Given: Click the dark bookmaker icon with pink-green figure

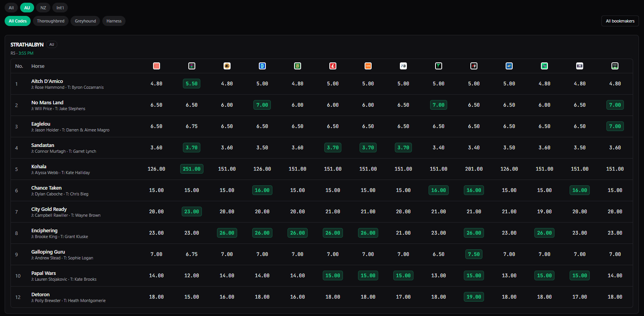Looking at the screenshot, I should (192, 66).
